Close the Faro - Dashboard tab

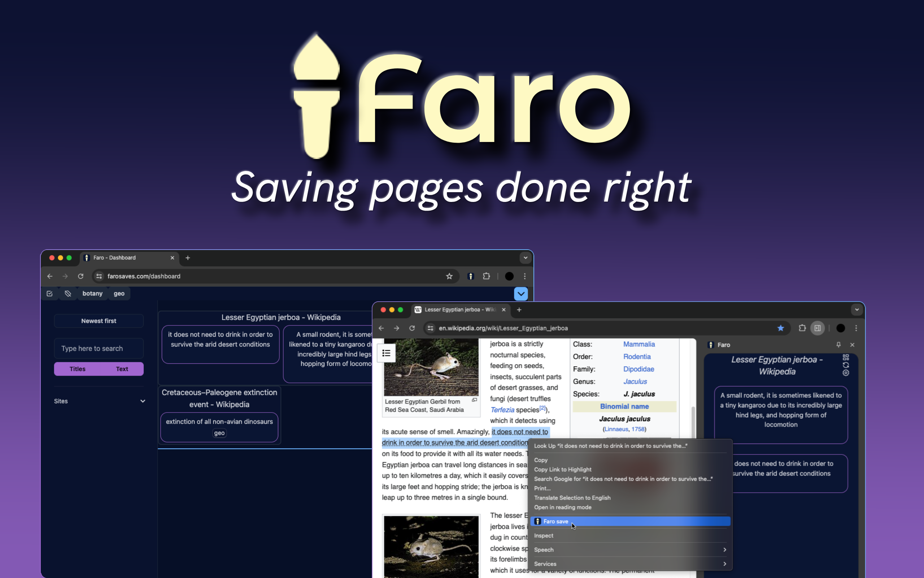[x=172, y=258]
